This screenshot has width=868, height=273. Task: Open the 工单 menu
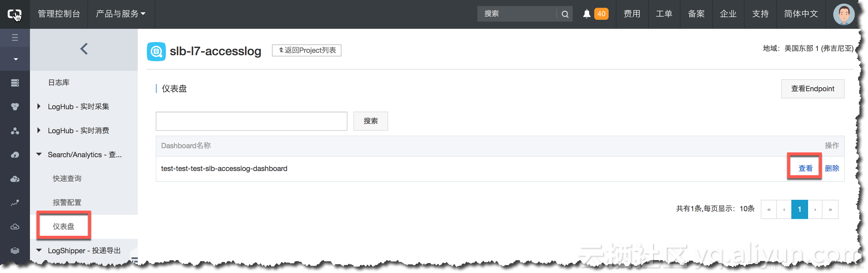coord(664,14)
